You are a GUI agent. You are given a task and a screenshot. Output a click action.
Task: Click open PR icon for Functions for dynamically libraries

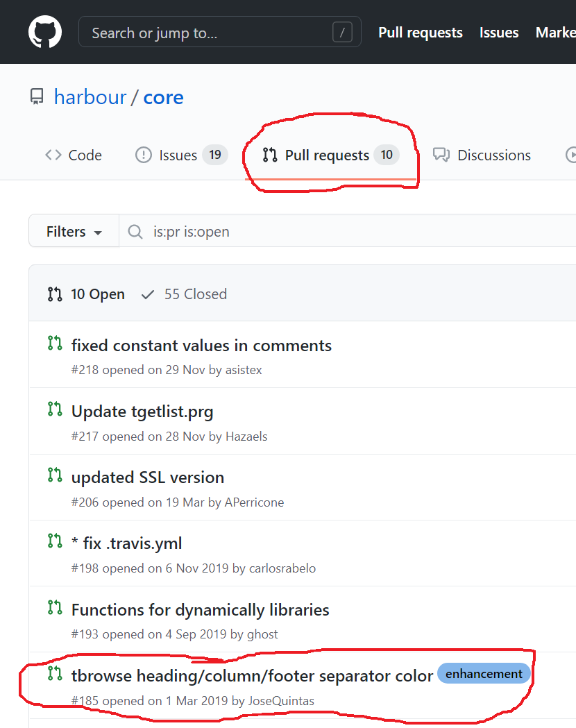tap(55, 607)
